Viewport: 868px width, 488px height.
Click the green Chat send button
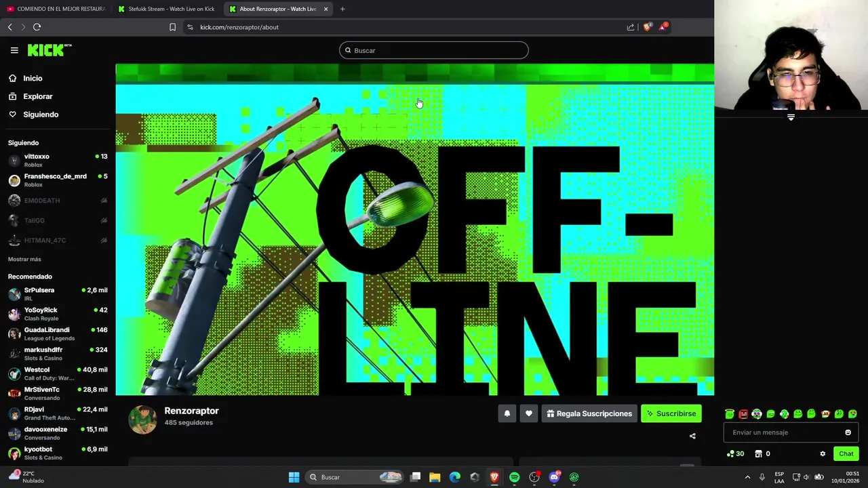tap(846, 453)
